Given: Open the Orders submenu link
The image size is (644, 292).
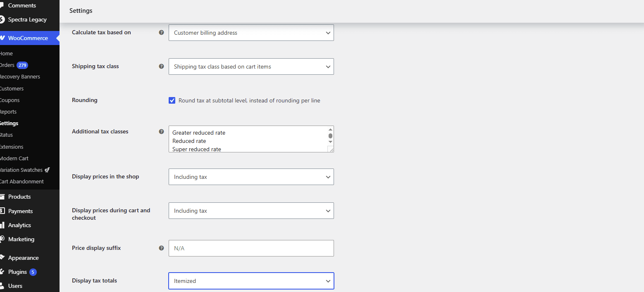Looking at the screenshot, I should coord(7,65).
